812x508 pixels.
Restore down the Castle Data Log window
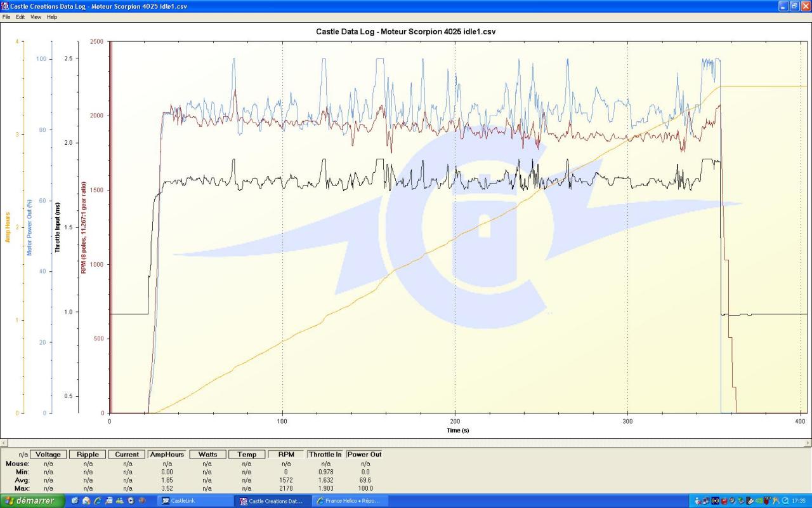[794, 6]
